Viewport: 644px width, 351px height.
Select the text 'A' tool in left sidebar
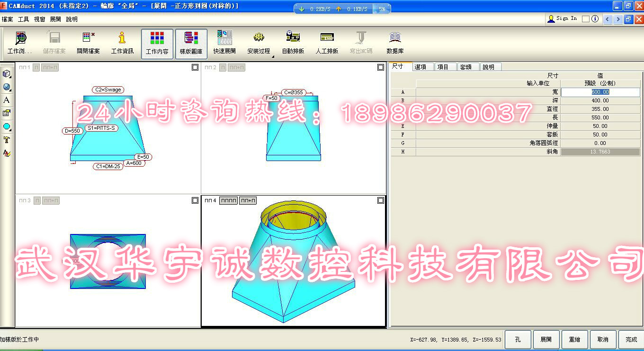click(x=7, y=100)
